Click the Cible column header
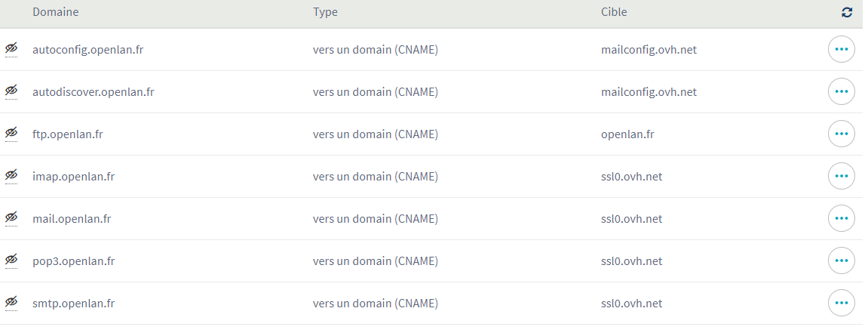 pyautogui.click(x=614, y=12)
